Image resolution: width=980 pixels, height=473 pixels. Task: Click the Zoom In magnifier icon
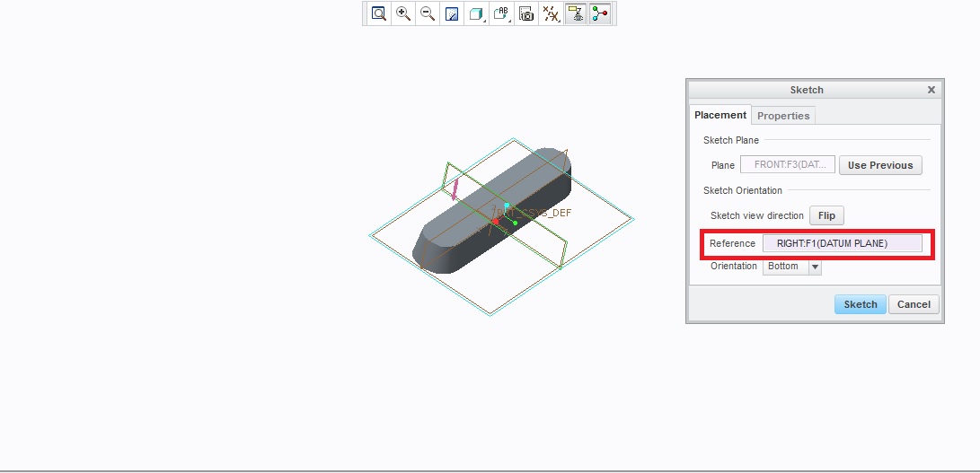click(403, 13)
